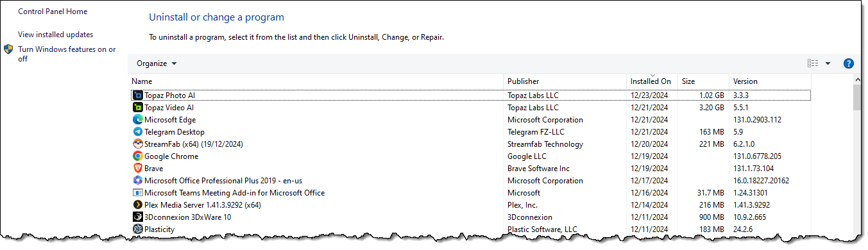Click version value 10.9.2.665
868x250 pixels.
click(x=749, y=217)
